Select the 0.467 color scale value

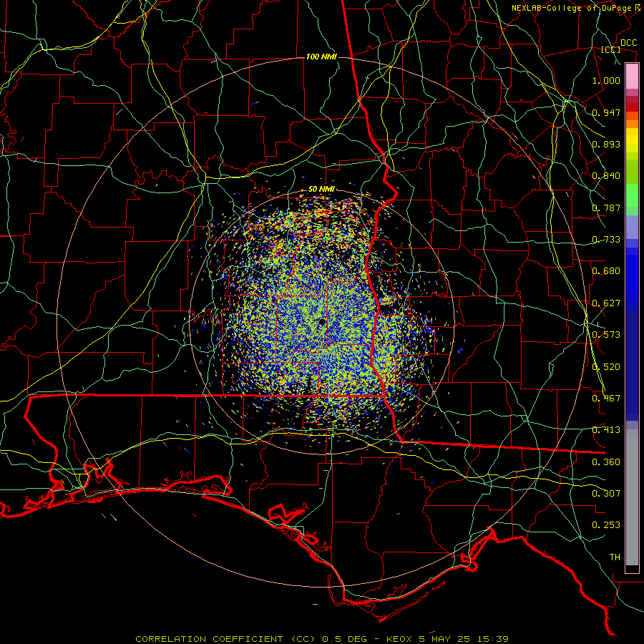[x=606, y=399]
